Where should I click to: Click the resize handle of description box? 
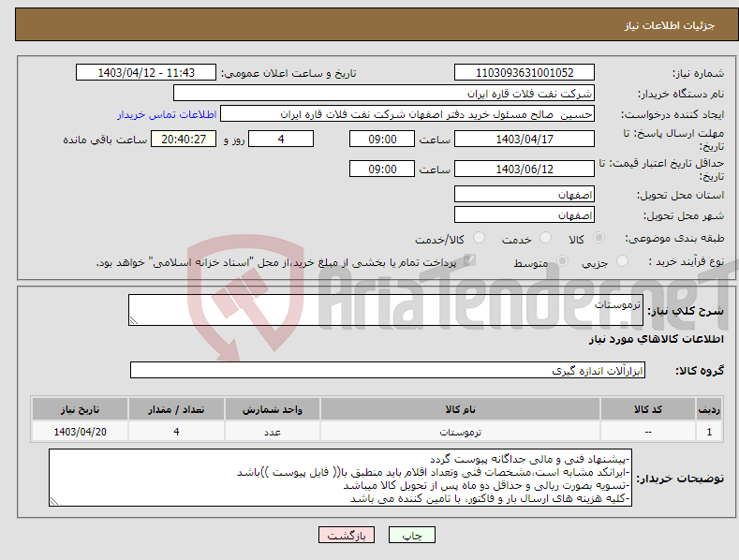tap(134, 320)
